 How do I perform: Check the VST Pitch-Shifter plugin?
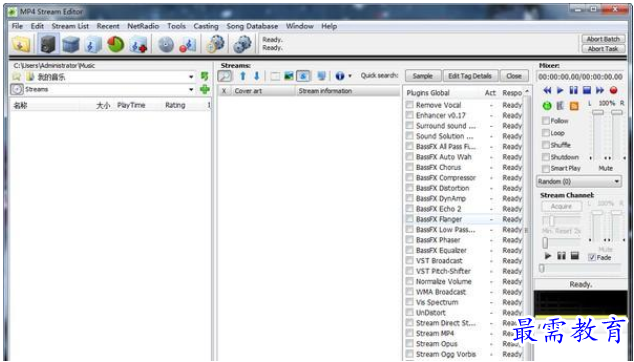[410, 271]
